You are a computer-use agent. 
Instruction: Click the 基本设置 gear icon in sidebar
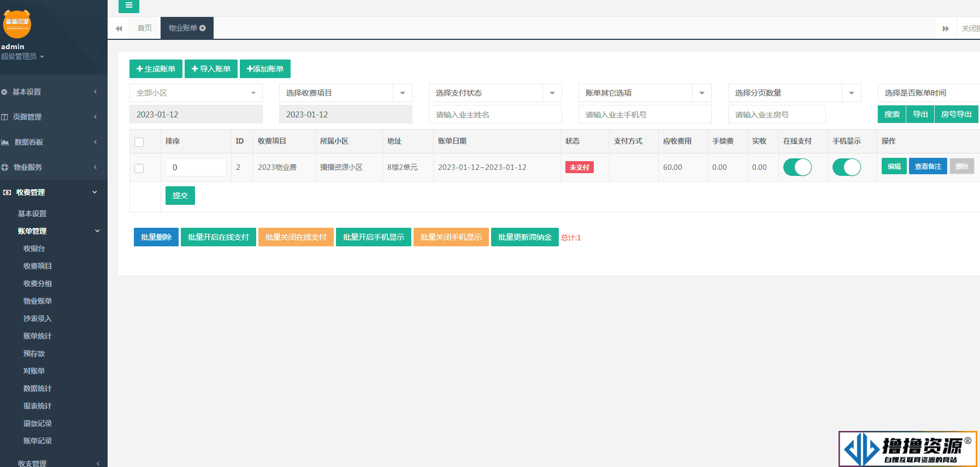(4, 92)
